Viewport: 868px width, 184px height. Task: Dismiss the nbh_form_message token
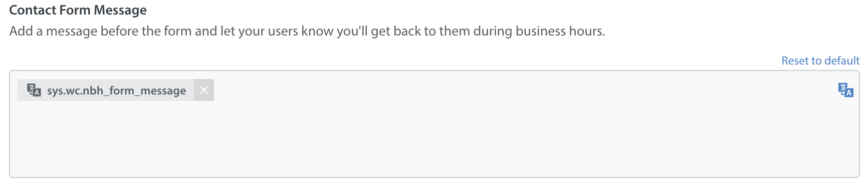(204, 90)
